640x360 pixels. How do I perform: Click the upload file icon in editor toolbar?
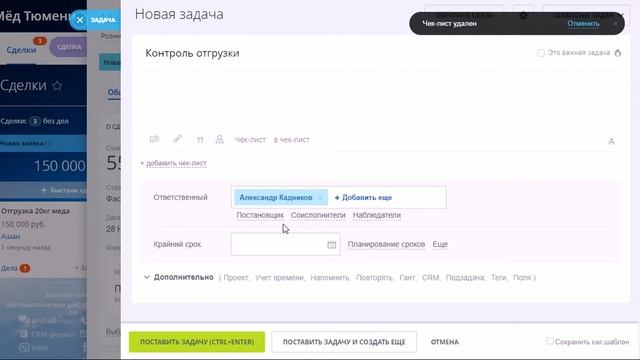click(154, 139)
